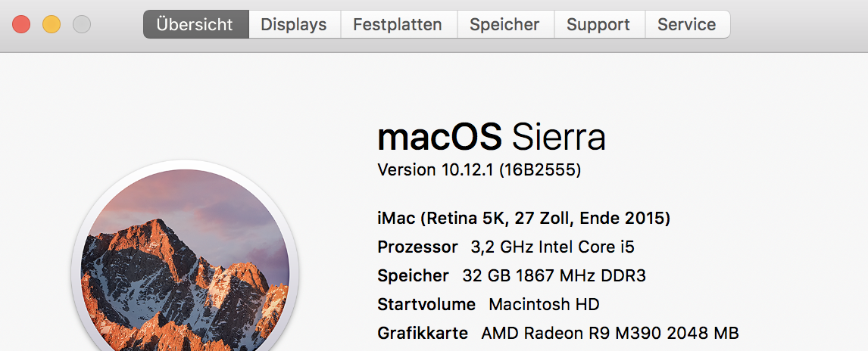Minimize window with the yellow button
Viewport: 868px width, 351px height.
click(x=52, y=24)
